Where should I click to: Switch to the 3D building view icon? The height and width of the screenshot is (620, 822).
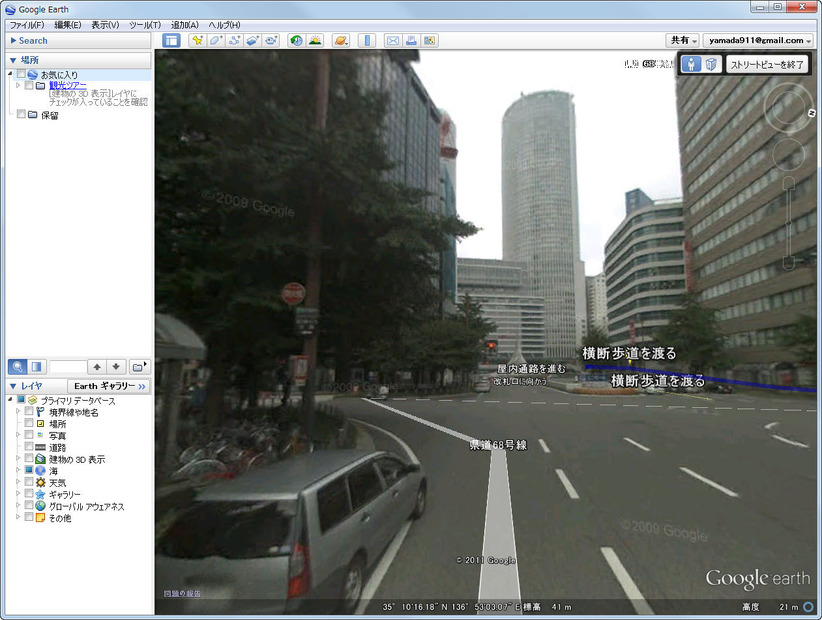click(x=711, y=64)
